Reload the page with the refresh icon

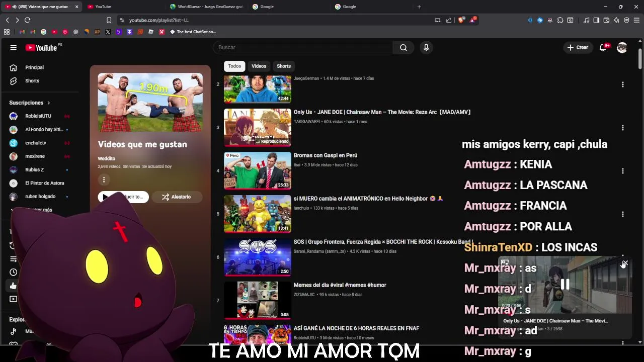click(x=27, y=20)
